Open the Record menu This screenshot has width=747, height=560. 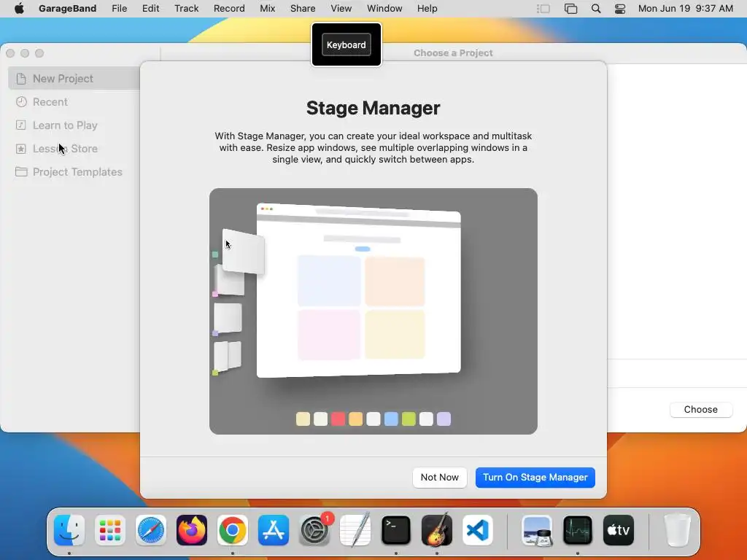coord(229,9)
